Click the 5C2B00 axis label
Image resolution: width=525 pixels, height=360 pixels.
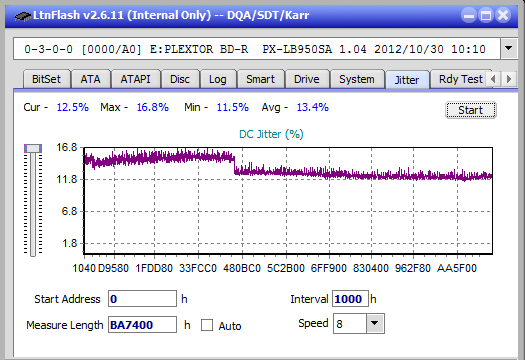point(286,268)
